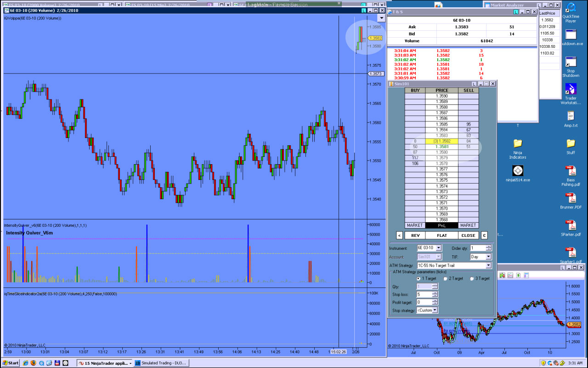Open the chart style icon in the small chart toolbar
This screenshot has width=588, height=368.
501,275
